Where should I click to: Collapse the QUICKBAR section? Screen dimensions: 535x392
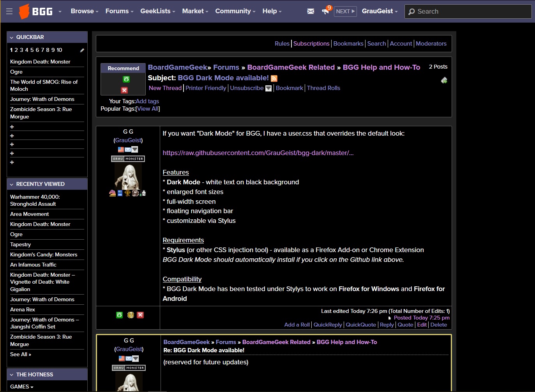(x=11, y=37)
